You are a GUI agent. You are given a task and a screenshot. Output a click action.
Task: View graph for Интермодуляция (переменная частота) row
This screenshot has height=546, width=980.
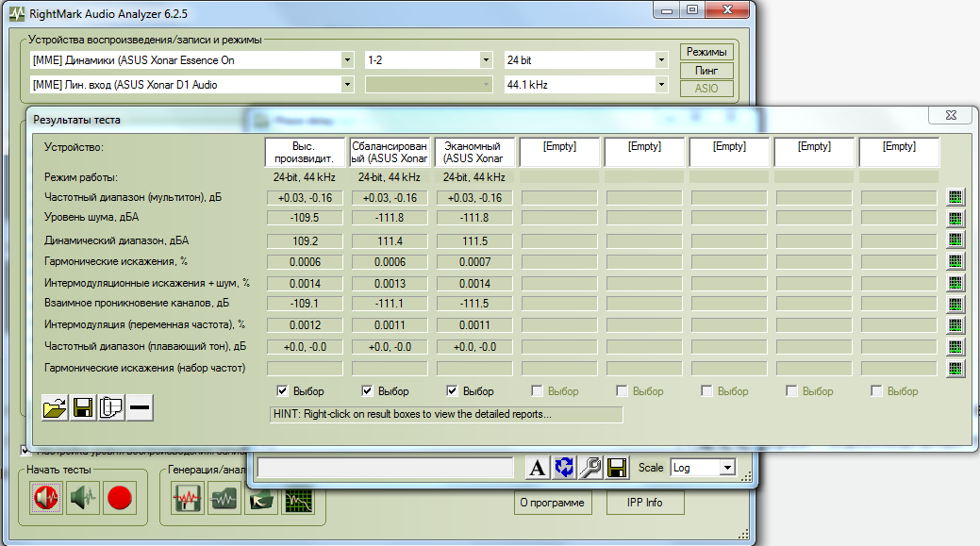[x=955, y=325]
